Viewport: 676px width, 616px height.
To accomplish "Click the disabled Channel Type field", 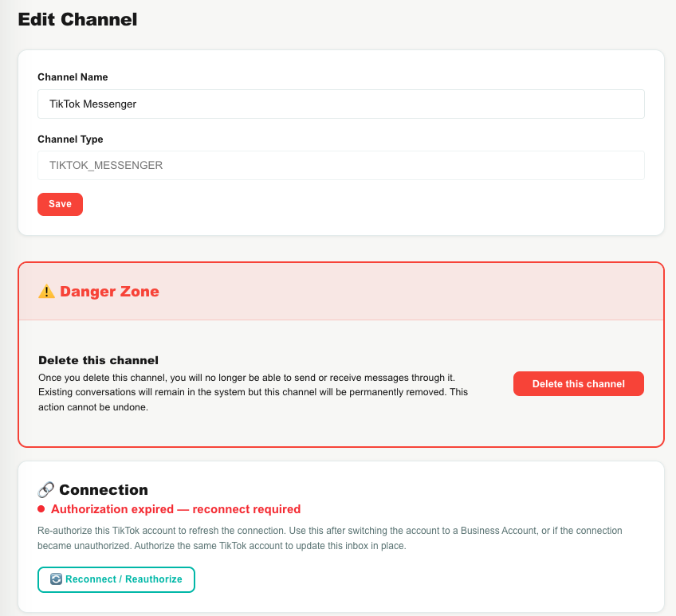I will pyautogui.click(x=341, y=165).
